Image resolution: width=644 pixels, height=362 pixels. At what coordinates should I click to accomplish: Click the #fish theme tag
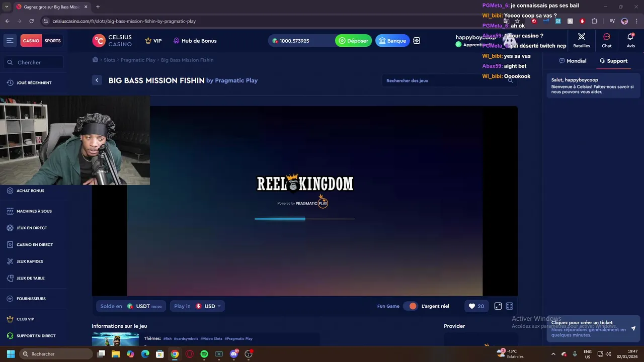point(168,339)
